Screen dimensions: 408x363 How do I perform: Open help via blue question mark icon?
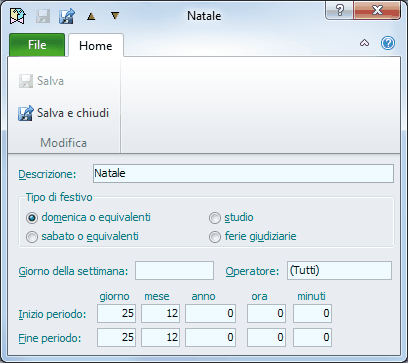[388, 43]
